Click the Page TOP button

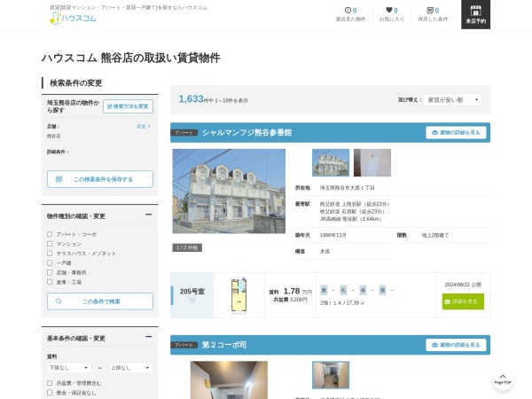click(x=503, y=379)
